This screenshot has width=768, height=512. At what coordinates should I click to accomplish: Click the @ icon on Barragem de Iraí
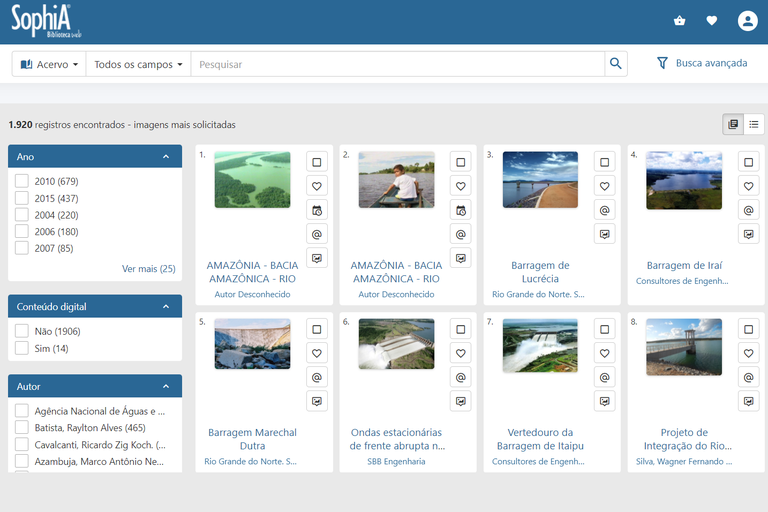[x=748, y=210]
